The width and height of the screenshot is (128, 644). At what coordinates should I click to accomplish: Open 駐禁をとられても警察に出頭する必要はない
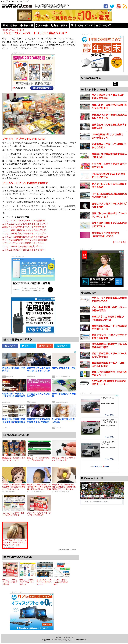pos(109,126)
